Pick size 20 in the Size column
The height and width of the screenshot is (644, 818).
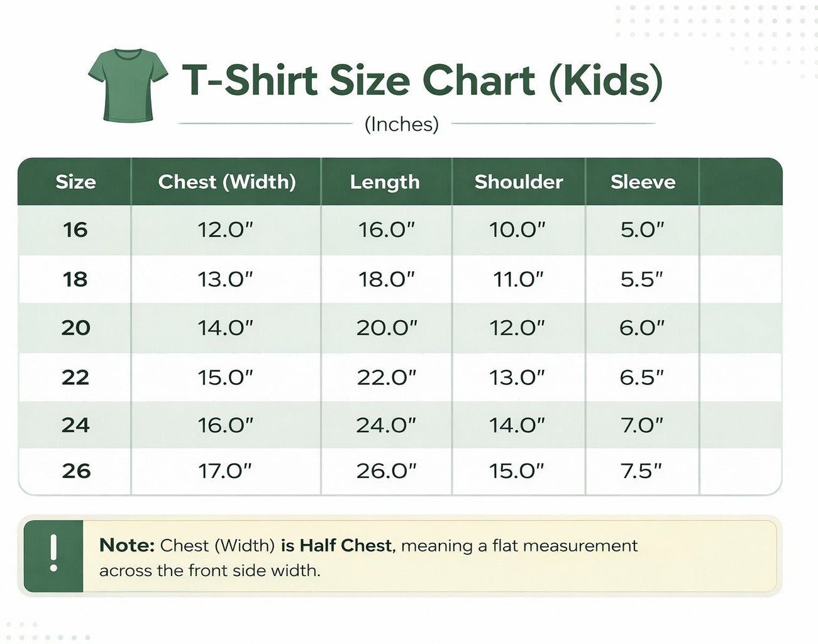tap(75, 328)
